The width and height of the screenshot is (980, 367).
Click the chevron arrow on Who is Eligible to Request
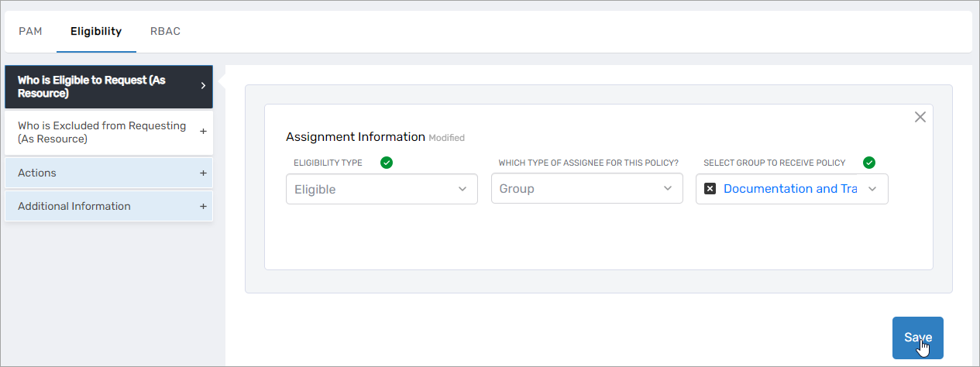pos(203,86)
